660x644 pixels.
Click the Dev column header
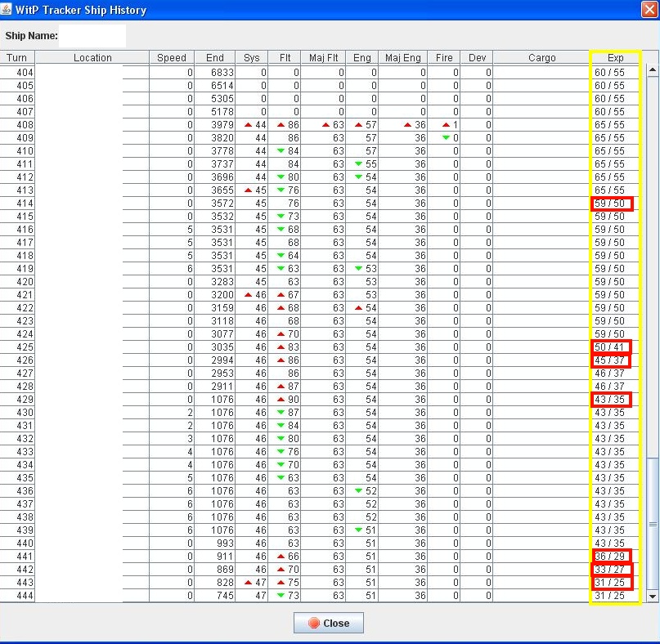click(477, 58)
